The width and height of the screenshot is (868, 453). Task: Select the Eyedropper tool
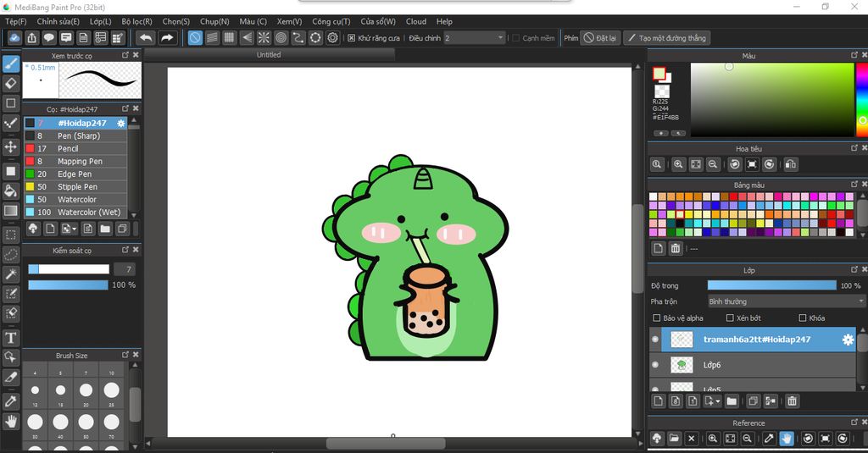tap(10, 401)
